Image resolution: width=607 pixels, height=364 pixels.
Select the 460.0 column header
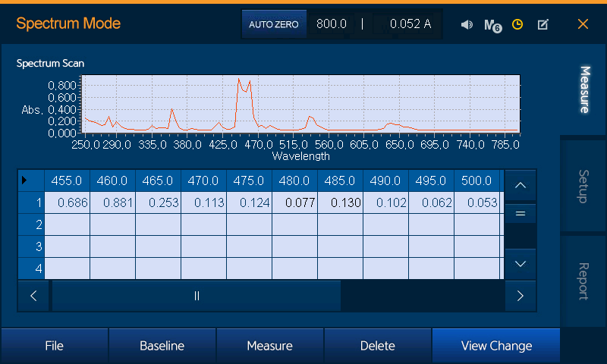coord(112,180)
